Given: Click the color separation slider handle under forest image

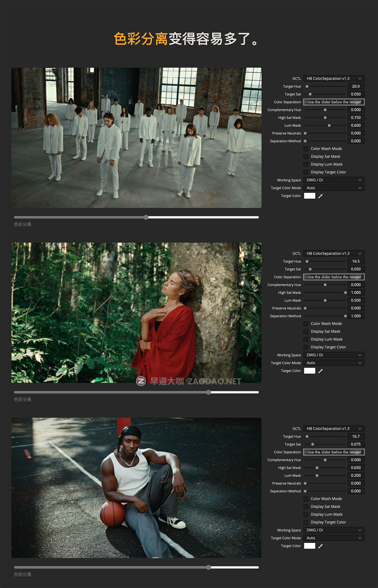Looking at the screenshot, I should (x=209, y=392).
